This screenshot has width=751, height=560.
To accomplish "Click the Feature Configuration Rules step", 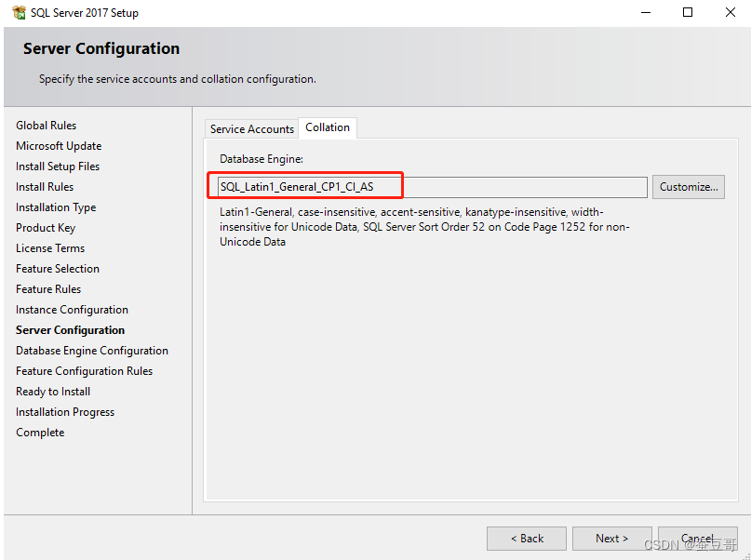I will click(x=84, y=371).
